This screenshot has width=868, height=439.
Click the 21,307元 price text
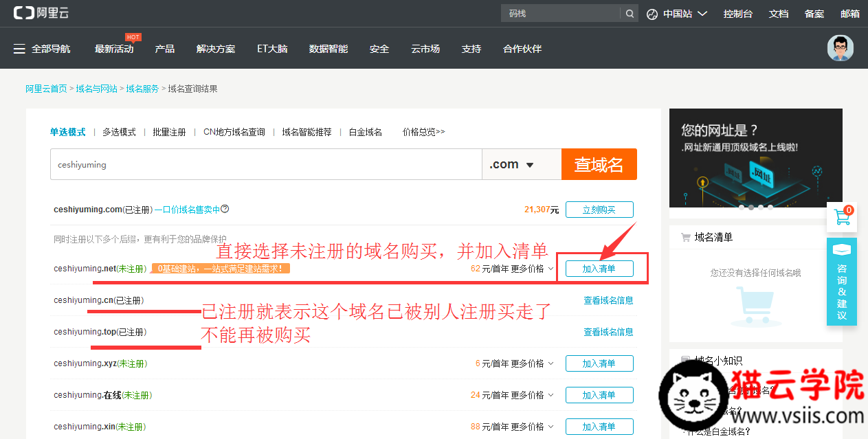(x=542, y=210)
